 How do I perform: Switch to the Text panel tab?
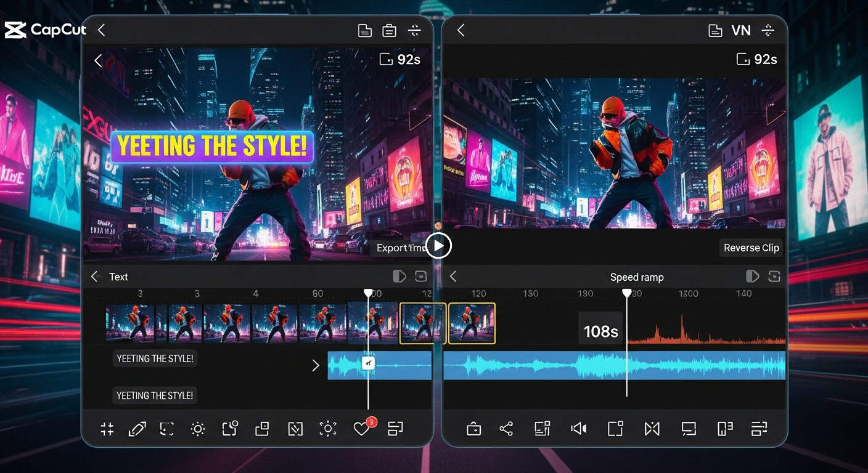[x=118, y=277]
